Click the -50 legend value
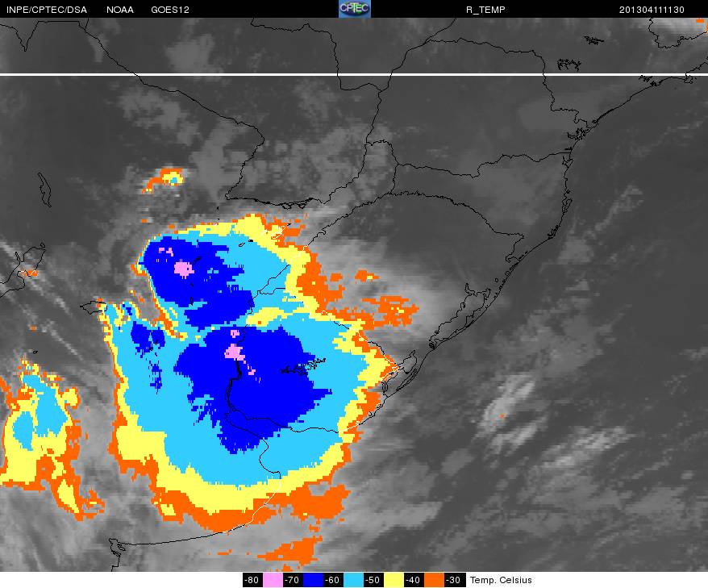The width and height of the screenshot is (708, 588). [373, 580]
